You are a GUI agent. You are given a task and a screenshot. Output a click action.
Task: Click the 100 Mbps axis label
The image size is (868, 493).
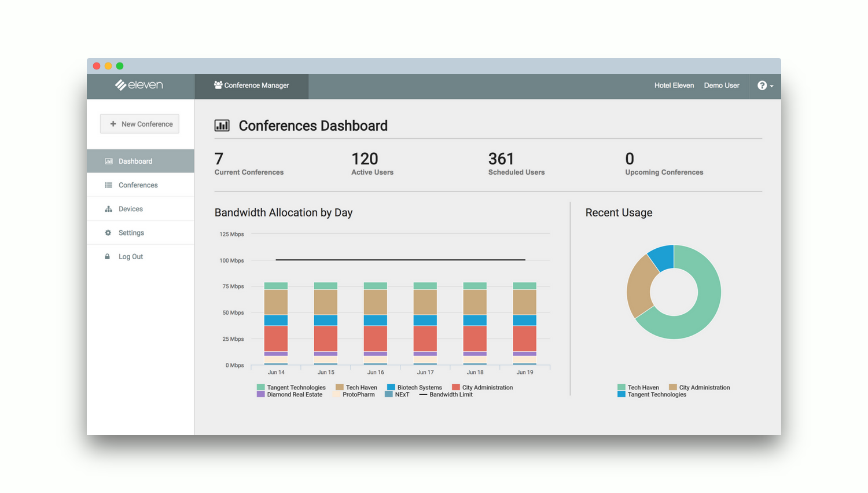coord(231,260)
